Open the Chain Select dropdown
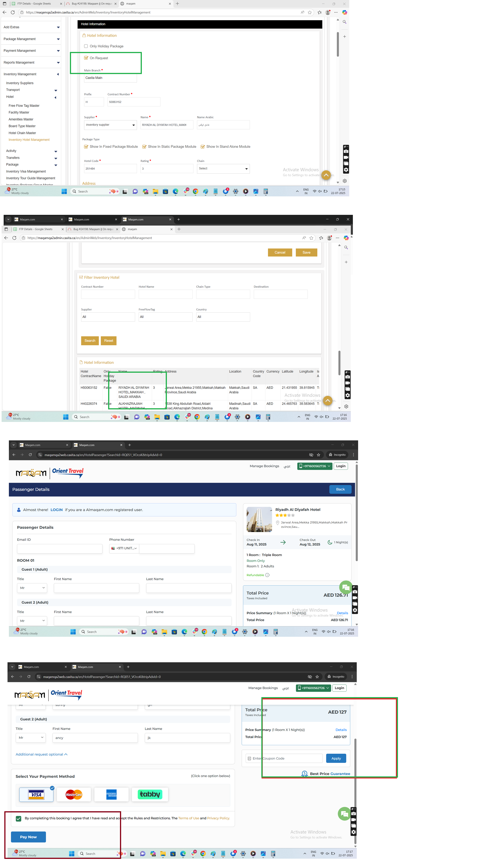Screen dimensions: 479x868 pos(223,169)
